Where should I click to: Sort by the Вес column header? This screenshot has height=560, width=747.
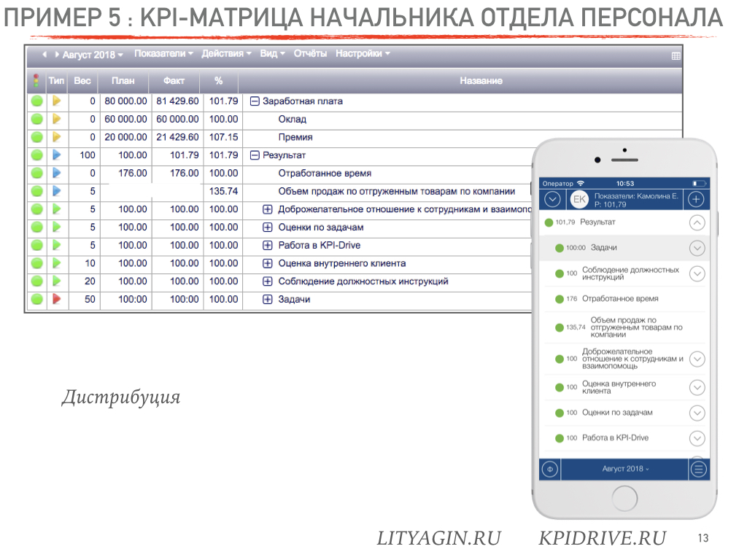coord(82,81)
